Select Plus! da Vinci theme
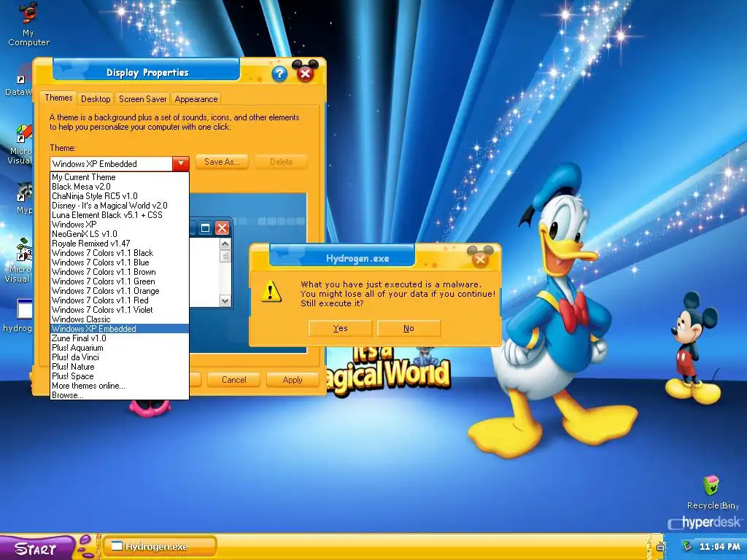Image resolution: width=747 pixels, height=560 pixels. (120, 357)
